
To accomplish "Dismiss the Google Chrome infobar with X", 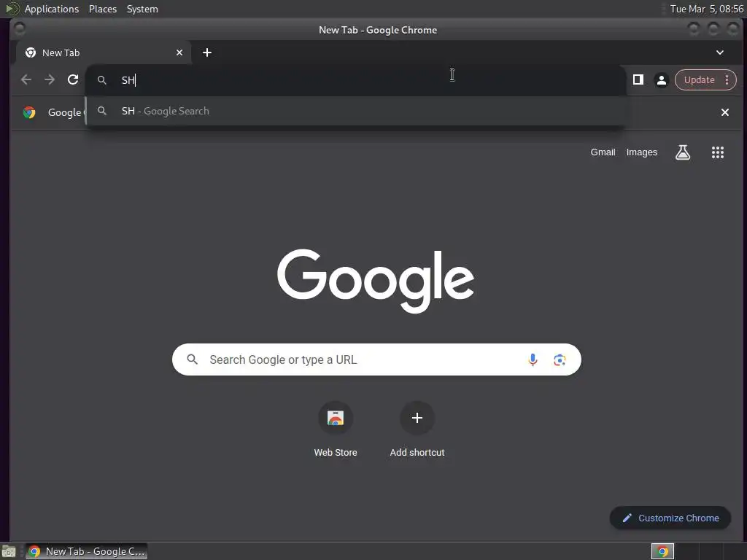I will [724, 112].
